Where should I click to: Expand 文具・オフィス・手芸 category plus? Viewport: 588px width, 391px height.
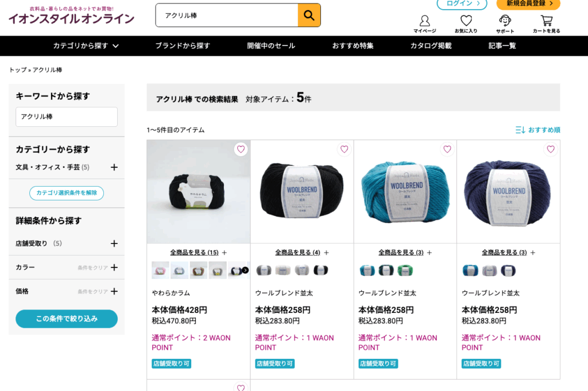point(114,167)
